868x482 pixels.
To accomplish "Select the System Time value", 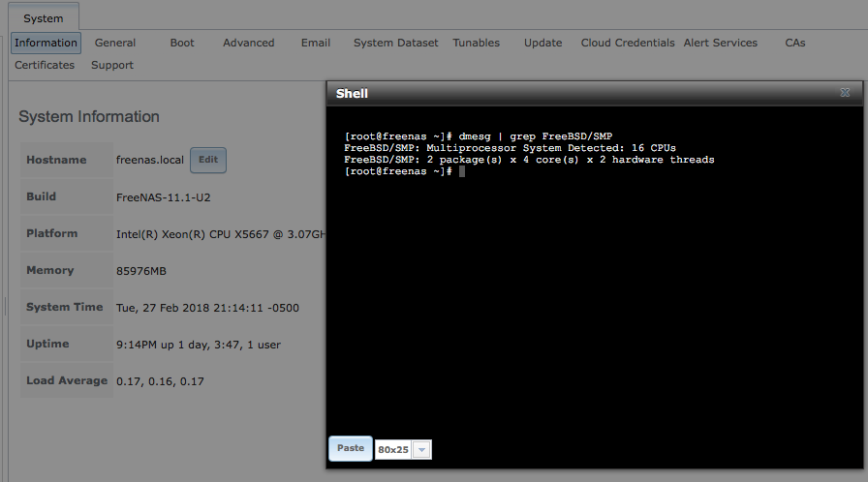I will click(x=207, y=308).
